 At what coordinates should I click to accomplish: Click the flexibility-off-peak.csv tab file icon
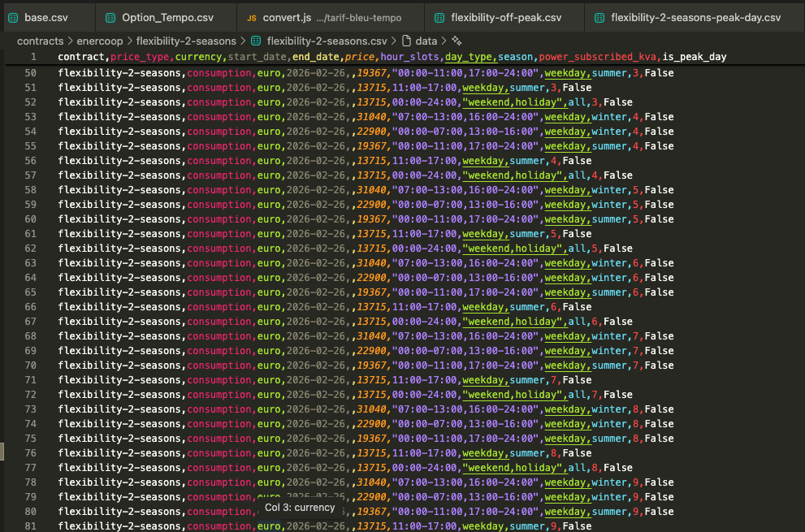[439, 18]
